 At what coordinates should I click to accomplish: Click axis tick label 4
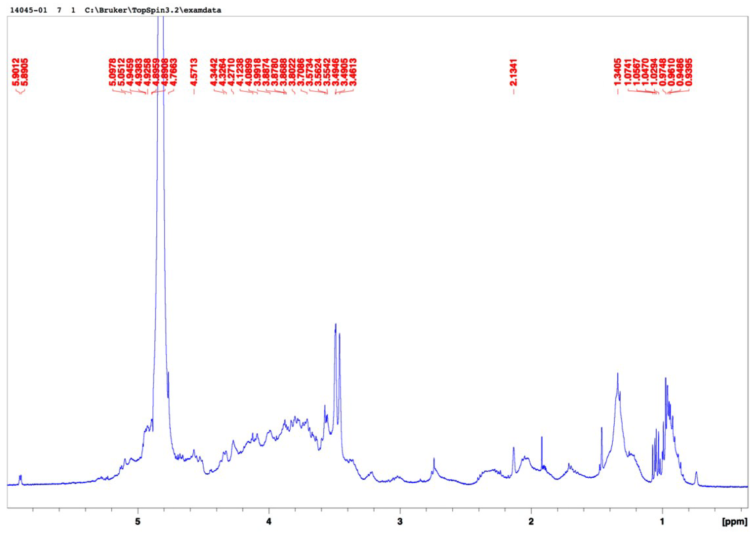(x=269, y=522)
